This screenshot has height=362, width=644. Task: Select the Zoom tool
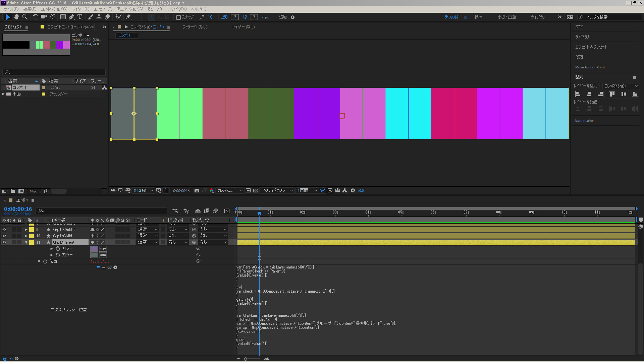coord(25,17)
